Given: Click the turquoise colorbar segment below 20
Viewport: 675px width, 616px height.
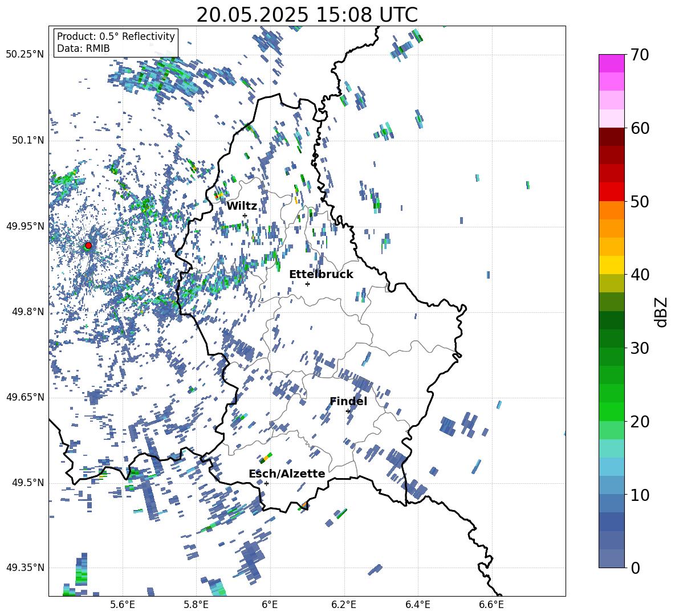Looking at the screenshot, I should point(611,448).
